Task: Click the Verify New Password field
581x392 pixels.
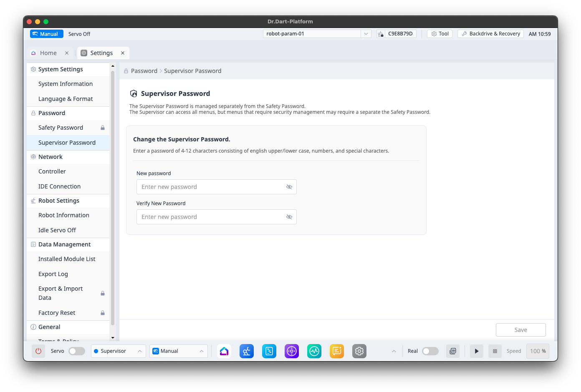Action: (x=211, y=217)
